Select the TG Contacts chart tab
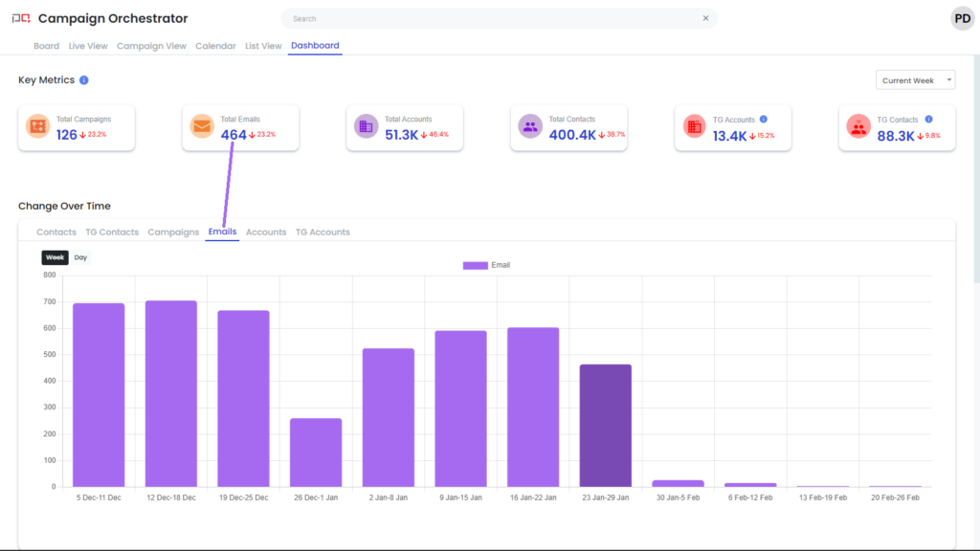Image resolution: width=980 pixels, height=551 pixels. click(112, 232)
